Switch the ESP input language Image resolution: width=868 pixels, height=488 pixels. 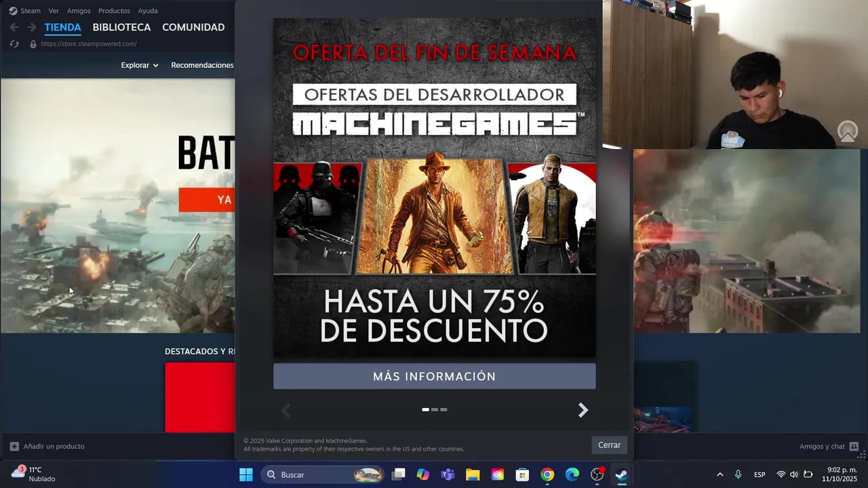pyautogui.click(x=759, y=474)
